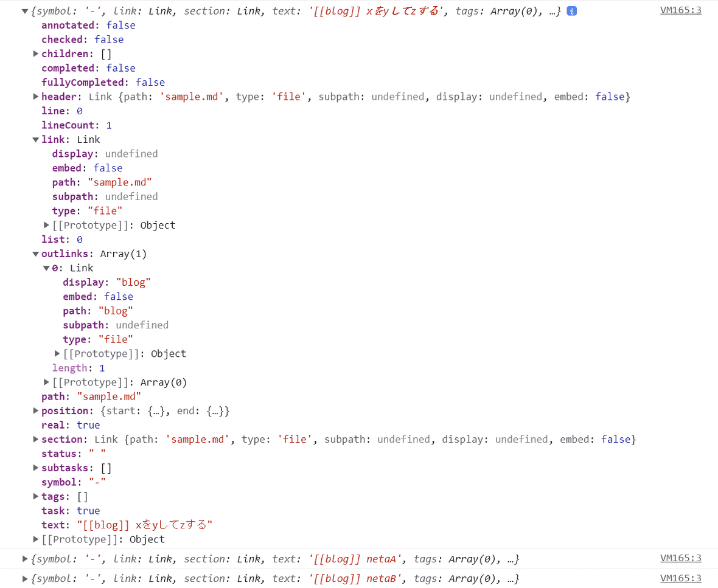Expand the bottom [[Prototype]] Object entry
Screen dimensions: 718x588
(35, 539)
